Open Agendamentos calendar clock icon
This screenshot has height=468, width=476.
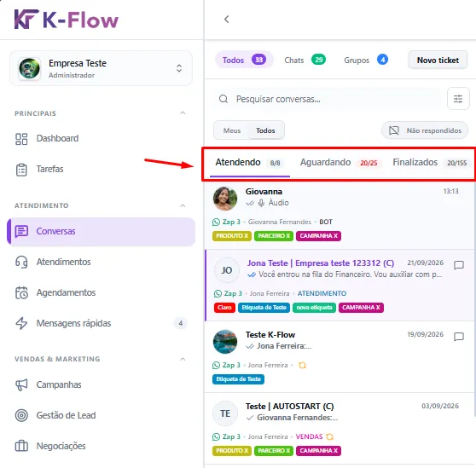pyautogui.click(x=21, y=292)
